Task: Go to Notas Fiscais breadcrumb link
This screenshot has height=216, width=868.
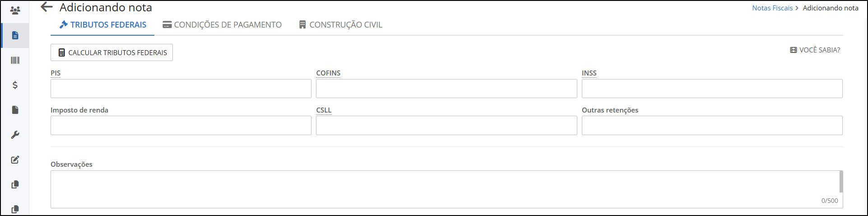Action: 772,8
